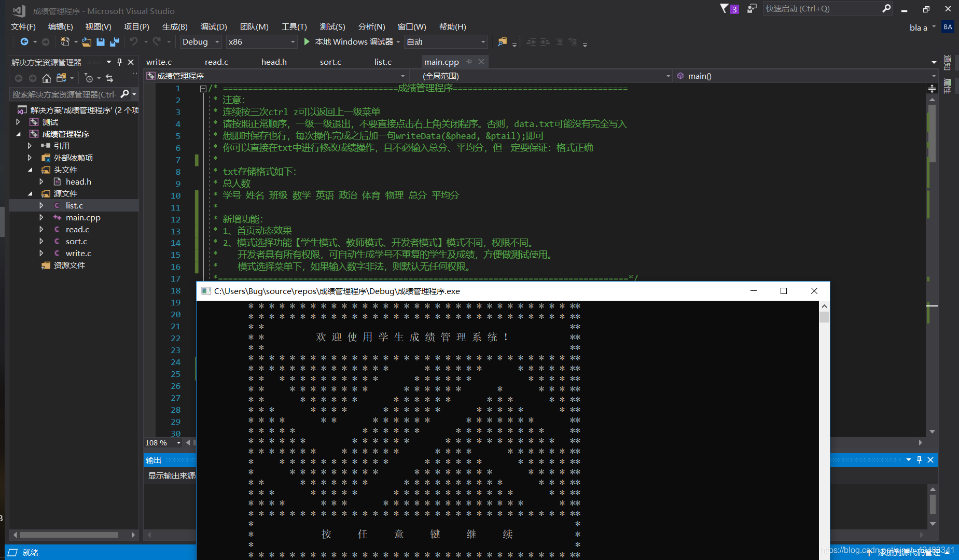Save the current file with the disk icon
The width and height of the screenshot is (959, 560).
pos(101,41)
